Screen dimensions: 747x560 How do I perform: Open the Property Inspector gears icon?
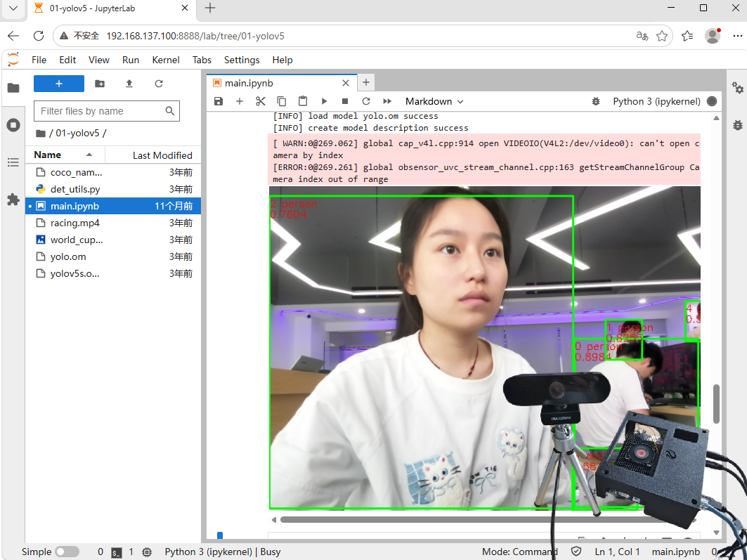(737, 88)
